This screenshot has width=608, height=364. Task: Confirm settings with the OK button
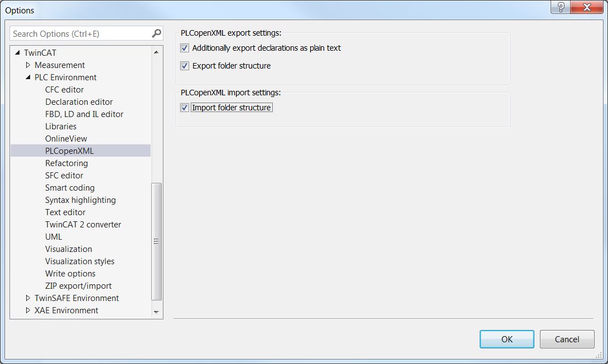click(507, 339)
